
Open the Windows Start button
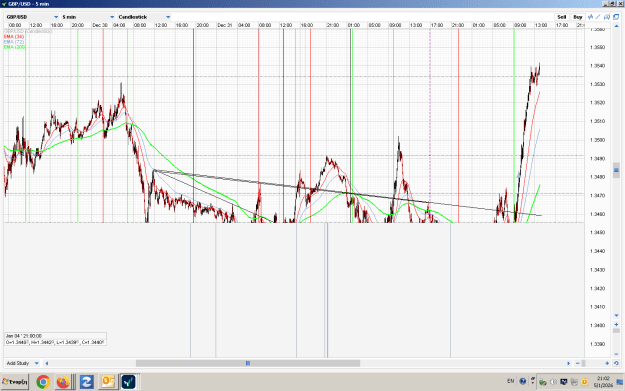point(15,382)
